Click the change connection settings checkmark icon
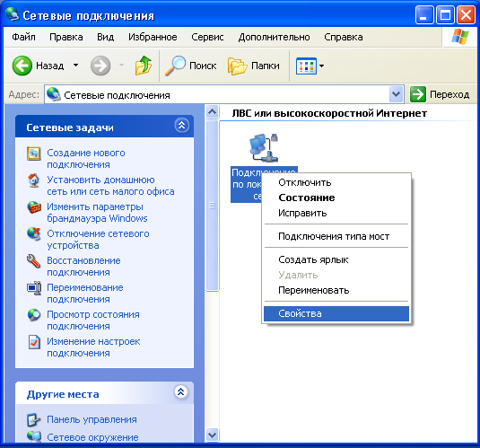Image resolution: width=480 pixels, height=448 pixels. pyautogui.click(x=34, y=342)
